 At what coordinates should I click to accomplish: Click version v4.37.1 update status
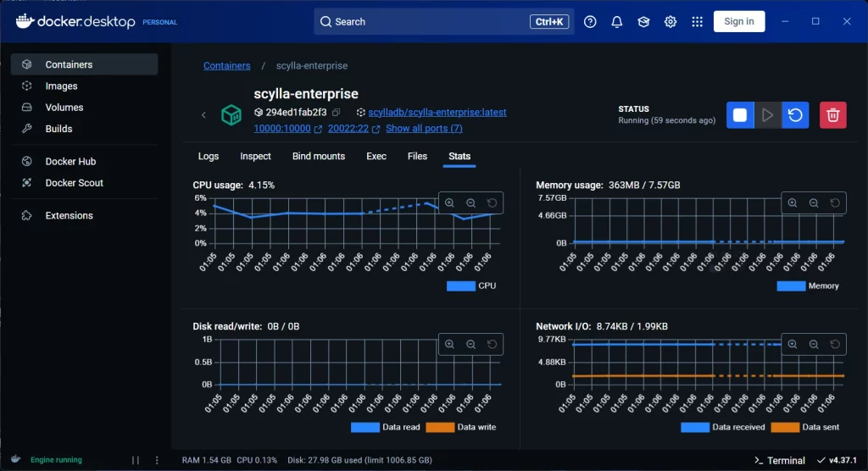837,460
